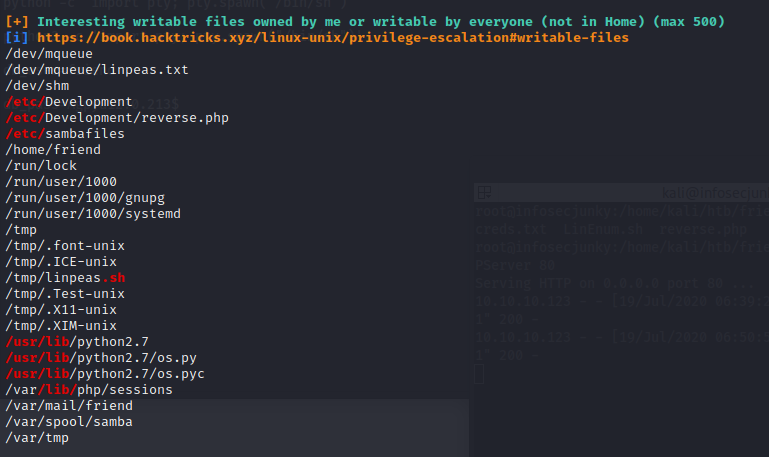769x457 pixels.
Task: Open the hacktricks writable-files link
Action: tap(333, 38)
